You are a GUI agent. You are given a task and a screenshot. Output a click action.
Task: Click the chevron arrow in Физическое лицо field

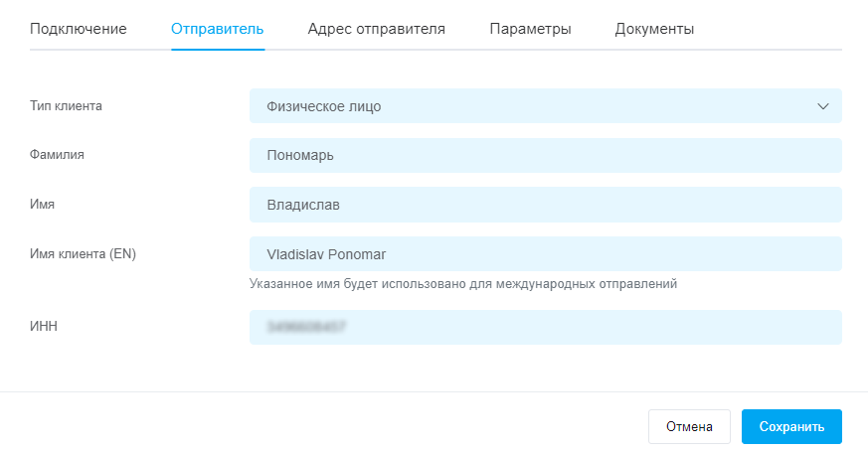(823, 106)
